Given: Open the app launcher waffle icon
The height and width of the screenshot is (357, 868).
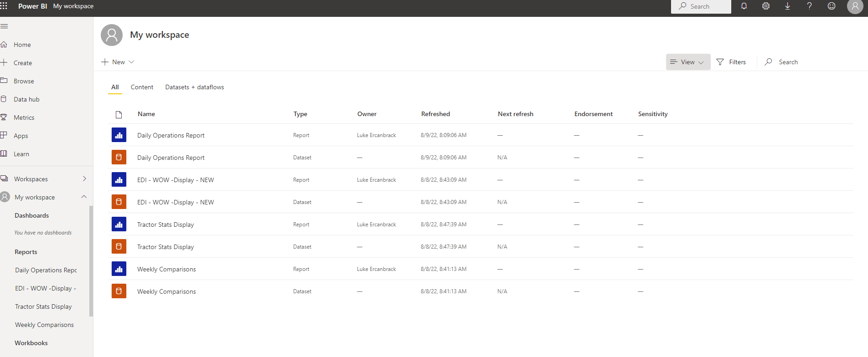Looking at the screenshot, I should 4,6.
